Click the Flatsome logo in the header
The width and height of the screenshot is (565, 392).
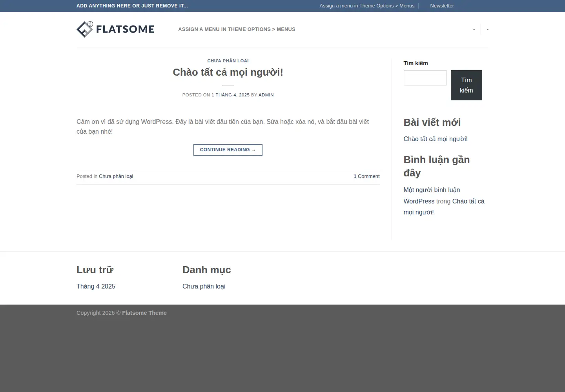pos(115,29)
